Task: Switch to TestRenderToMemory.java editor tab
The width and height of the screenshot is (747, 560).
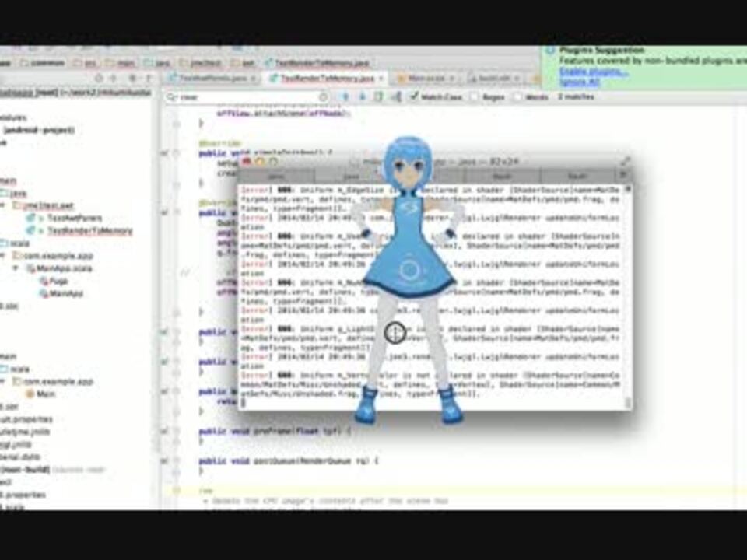Action: point(327,78)
